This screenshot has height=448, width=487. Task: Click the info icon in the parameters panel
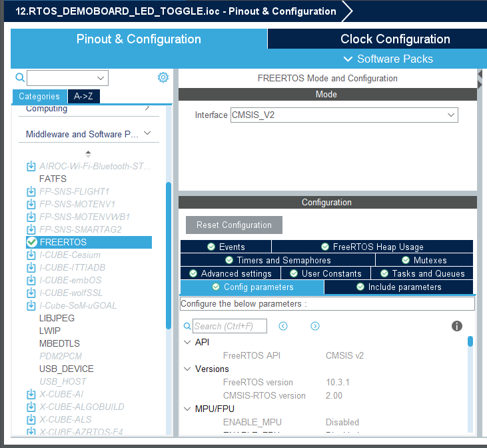456,326
